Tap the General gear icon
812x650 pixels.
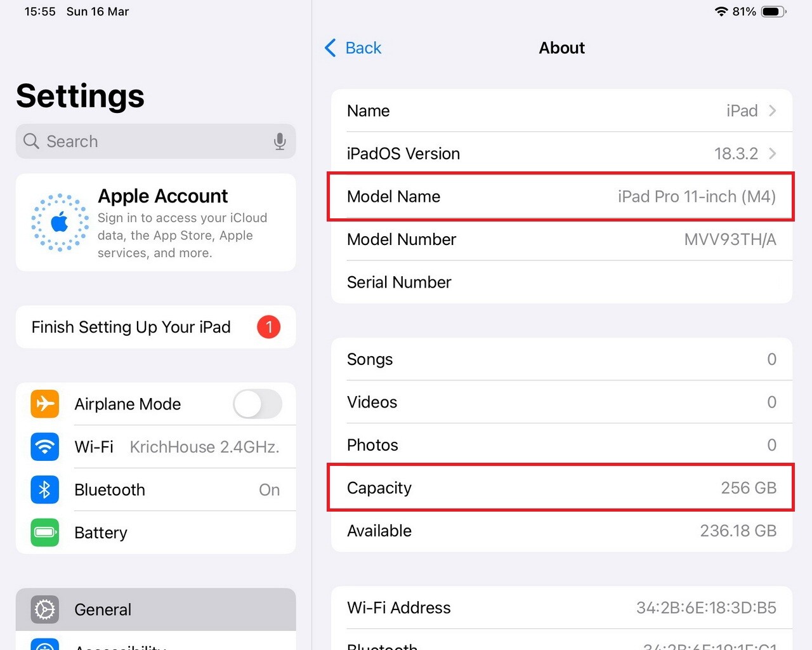pyautogui.click(x=45, y=609)
